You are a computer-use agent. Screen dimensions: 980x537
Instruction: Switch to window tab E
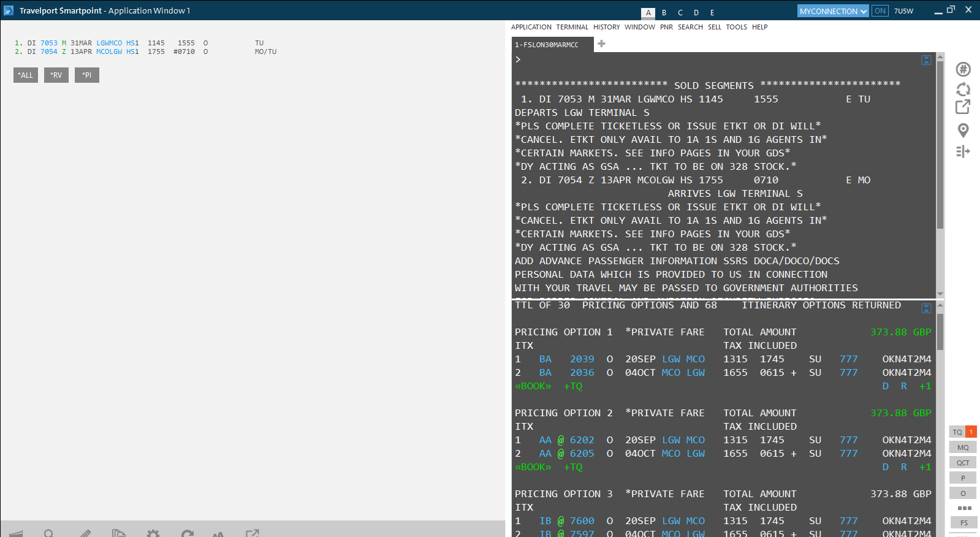[712, 13]
